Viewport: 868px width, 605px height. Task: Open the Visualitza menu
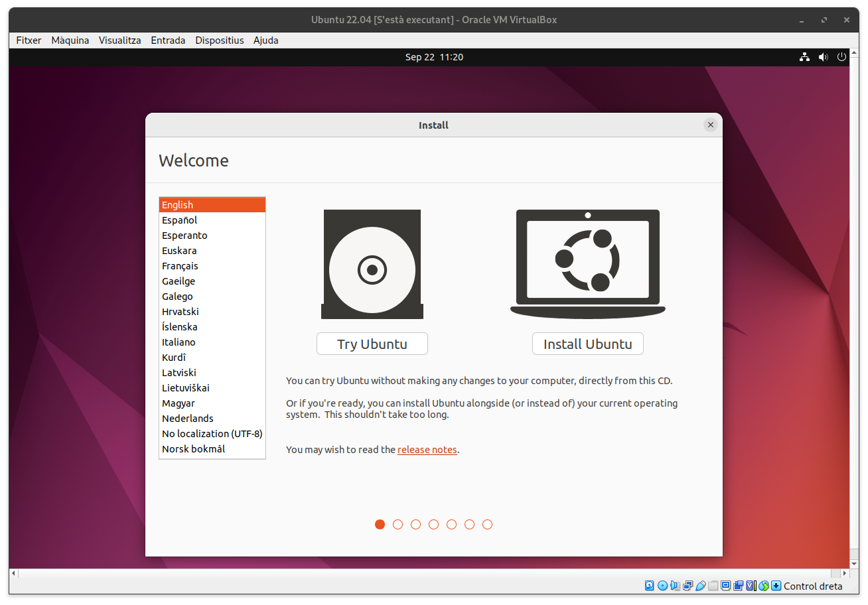(119, 40)
